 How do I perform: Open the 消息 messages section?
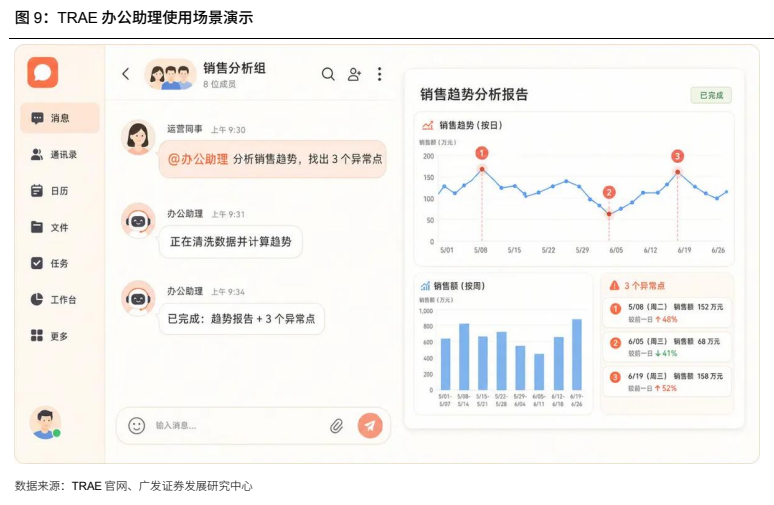click(x=60, y=118)
